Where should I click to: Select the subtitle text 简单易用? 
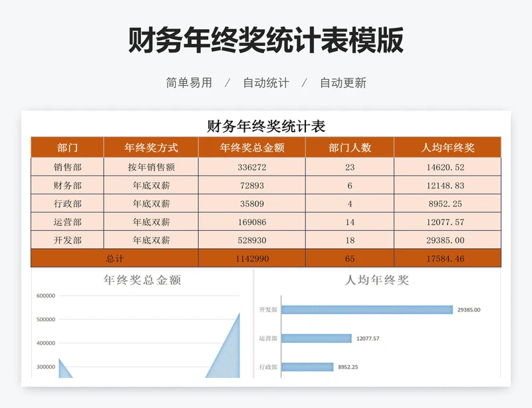[189, 83]
